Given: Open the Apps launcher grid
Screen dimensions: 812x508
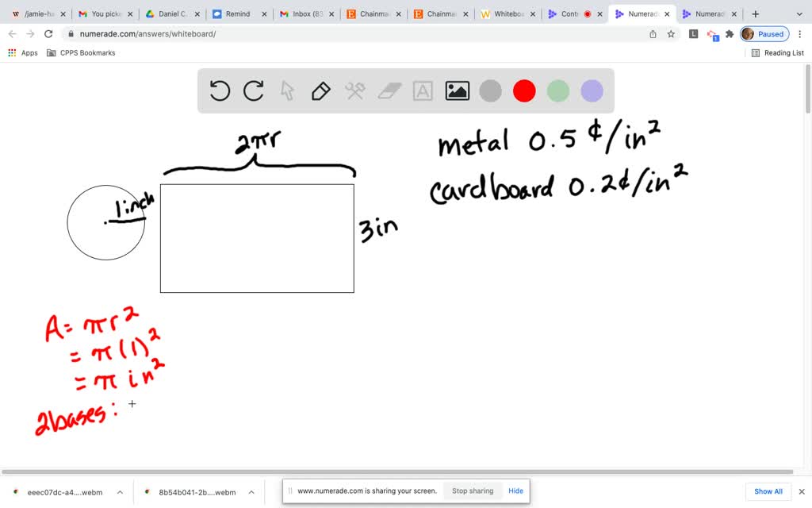Looking at the screenshot, I should pos(12,52).
